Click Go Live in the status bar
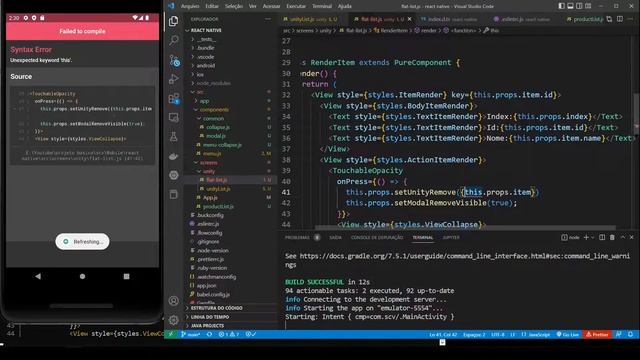Viewport: 640px width, 360px height. tap(568, 334)
